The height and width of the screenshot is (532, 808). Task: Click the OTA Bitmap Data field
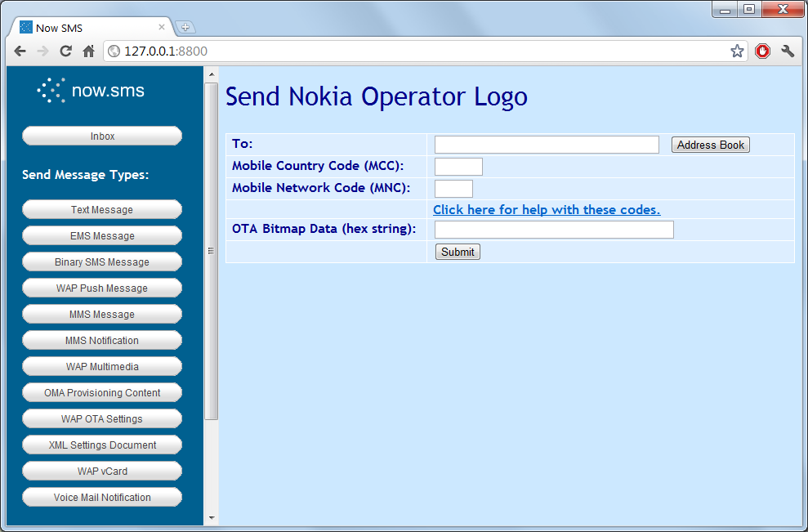click(x=554, y=230)
